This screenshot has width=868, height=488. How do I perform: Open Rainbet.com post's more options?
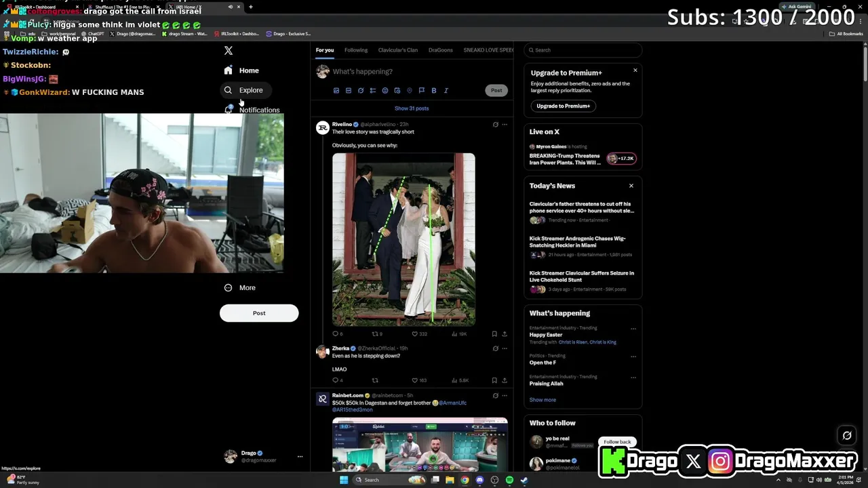tap(505, 396)
